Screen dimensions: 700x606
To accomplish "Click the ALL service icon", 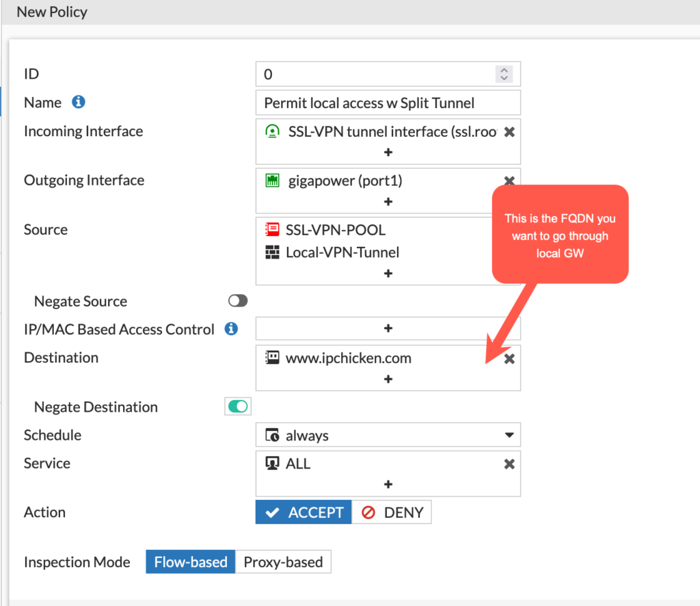I will 272,463.
